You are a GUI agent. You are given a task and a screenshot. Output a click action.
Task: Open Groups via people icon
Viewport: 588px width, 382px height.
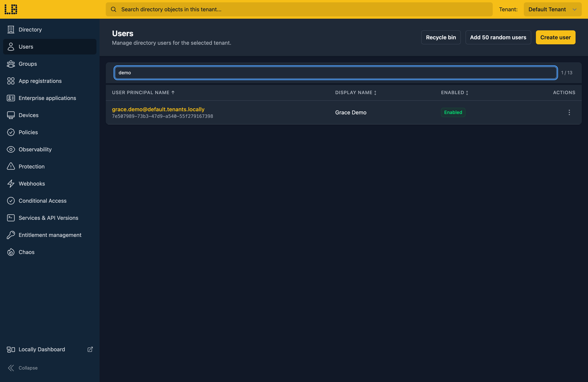(11, 64)
